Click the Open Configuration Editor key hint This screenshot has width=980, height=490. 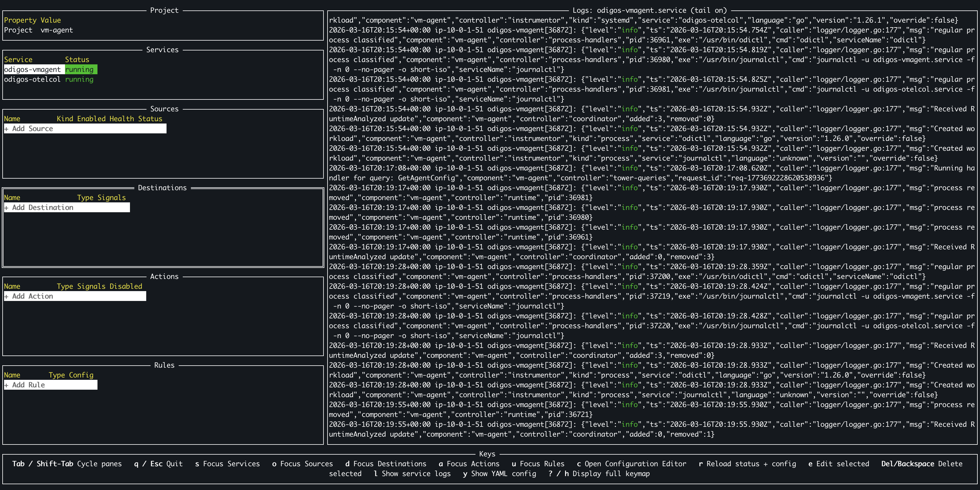632,464
